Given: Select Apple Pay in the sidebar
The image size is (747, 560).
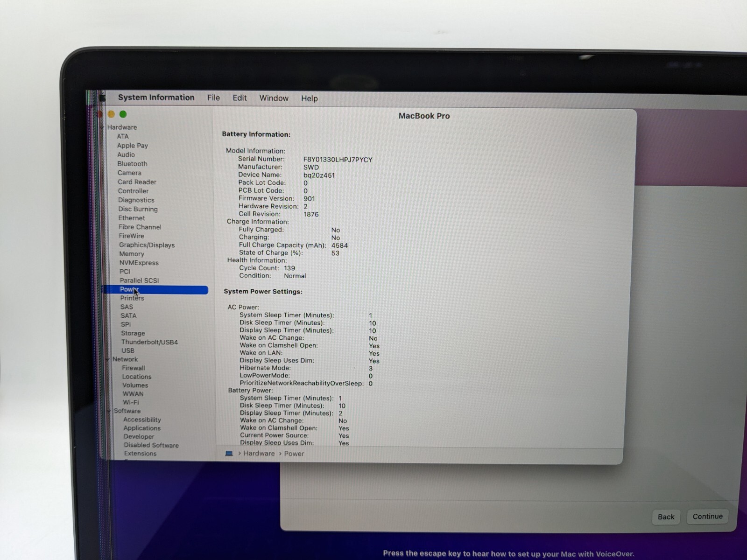Looking at the screenshot, I should tap(133, 146).
